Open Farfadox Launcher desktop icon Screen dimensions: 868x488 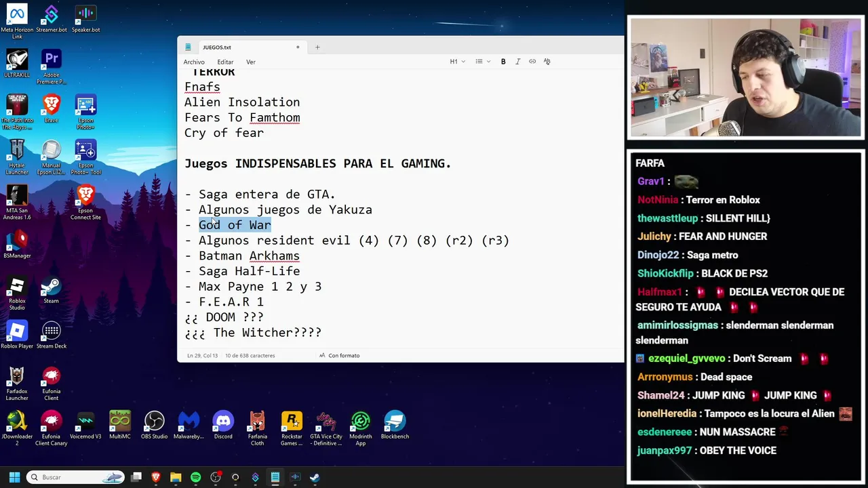[17, 383]
